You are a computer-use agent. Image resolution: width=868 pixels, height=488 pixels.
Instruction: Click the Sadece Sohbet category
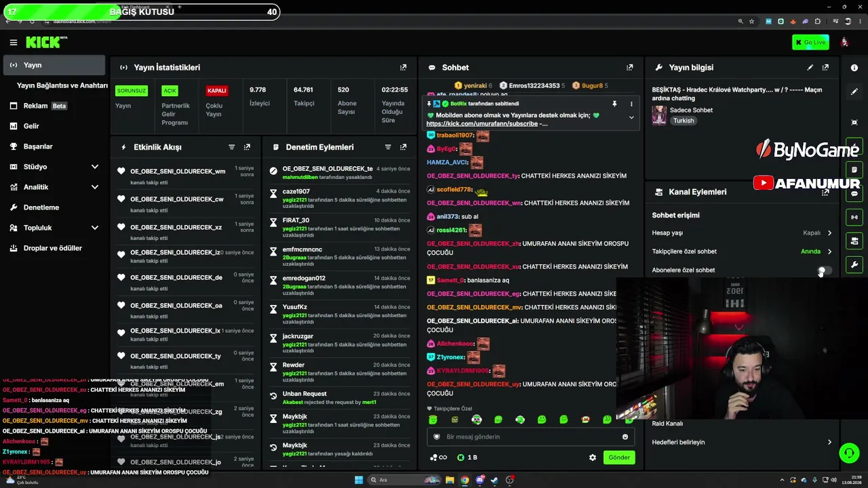point(691,110)
